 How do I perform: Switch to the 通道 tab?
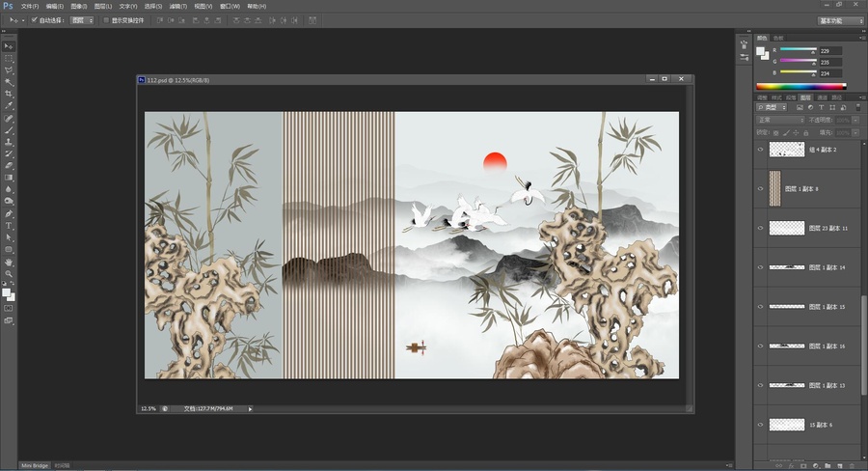(822, 97)
